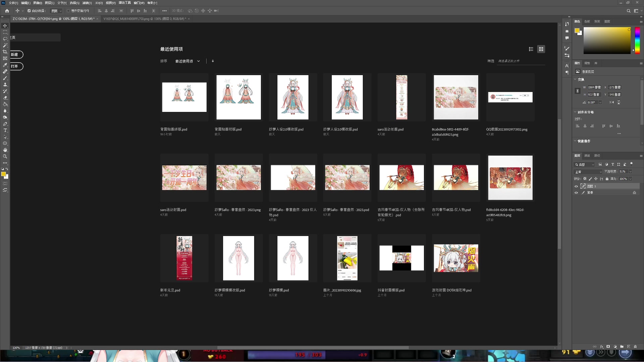Toggle Quick Mask mode icon
The width and height of the screenshot is (644, 362).
click(x=5, y=184)
